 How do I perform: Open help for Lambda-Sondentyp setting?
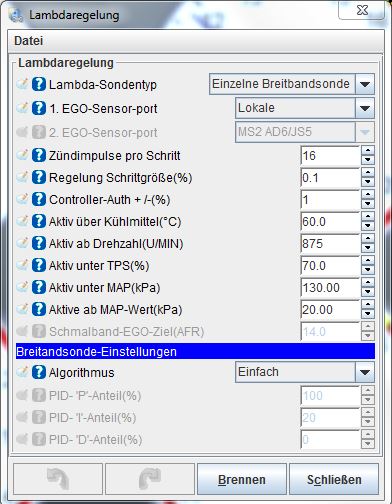[39, 84]
